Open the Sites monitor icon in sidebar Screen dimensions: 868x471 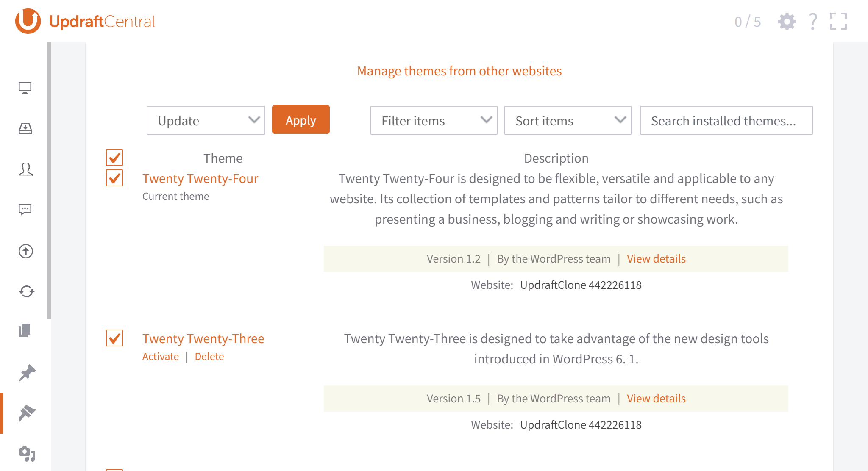coord(25,88)
